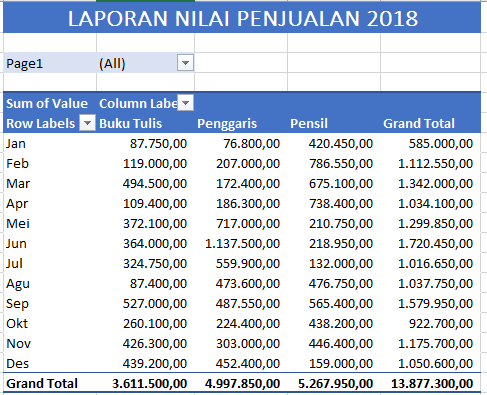Click cell value 303.000,00
Viewport: 487px width, 395px height.
pos(248,344)
